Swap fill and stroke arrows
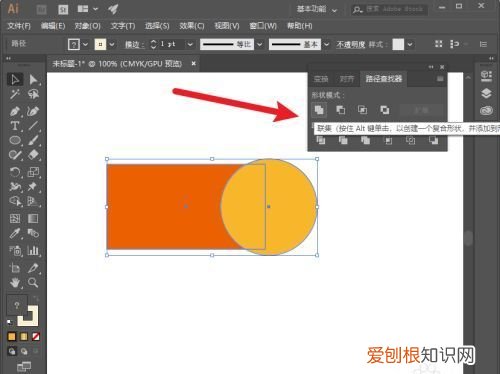The height and width of the screenshot is (374, 500). click(36, 298)
